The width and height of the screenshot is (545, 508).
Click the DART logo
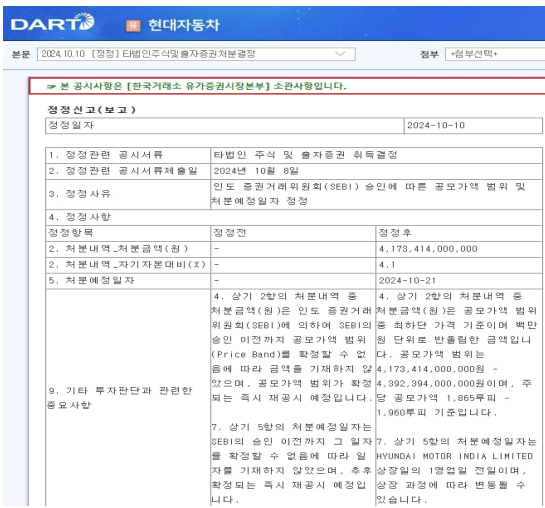coord(52,23)
